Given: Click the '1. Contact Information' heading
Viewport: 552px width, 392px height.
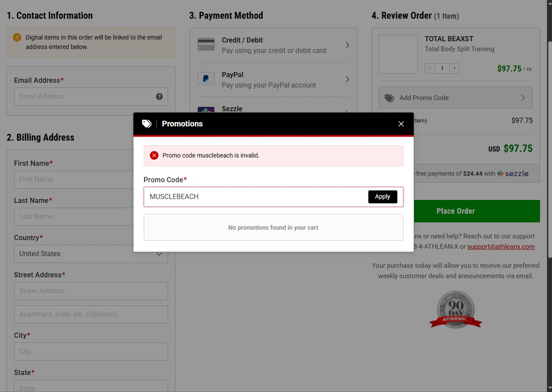Looking at the screenshot, I should (x=50, y=15).
